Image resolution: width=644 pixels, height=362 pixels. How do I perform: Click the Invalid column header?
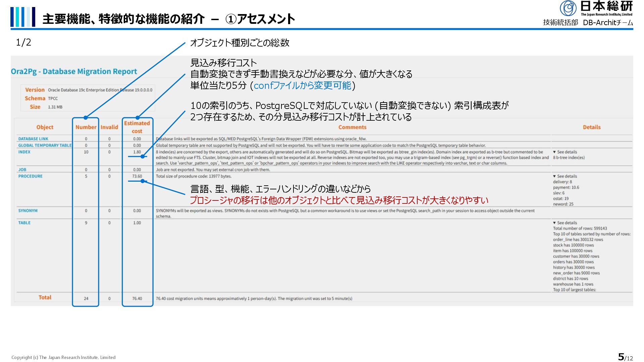point(109,127)
